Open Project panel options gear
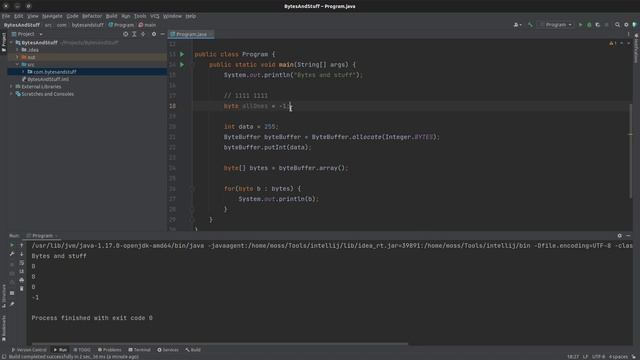 point(154,34)
